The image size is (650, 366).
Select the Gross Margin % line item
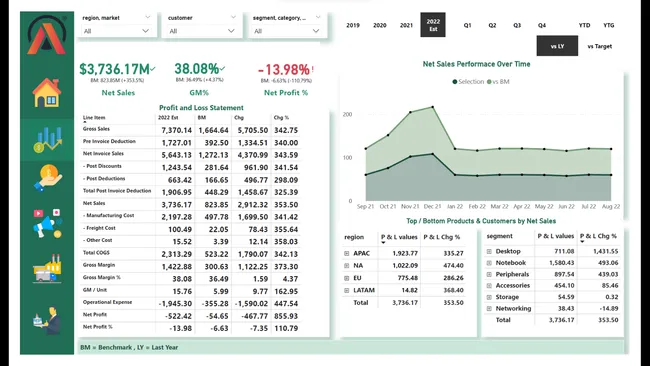[x=102, y=277]
